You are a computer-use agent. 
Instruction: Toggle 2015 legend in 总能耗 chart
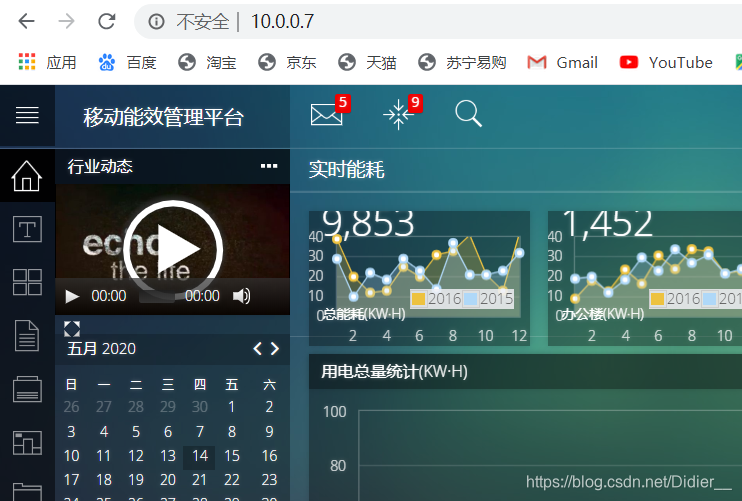488,299
